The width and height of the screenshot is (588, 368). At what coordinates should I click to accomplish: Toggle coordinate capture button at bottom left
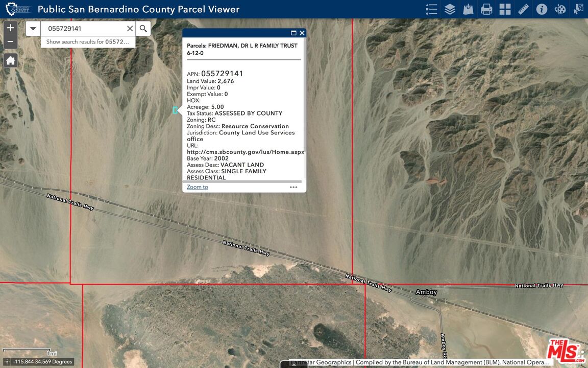(6, 362)
